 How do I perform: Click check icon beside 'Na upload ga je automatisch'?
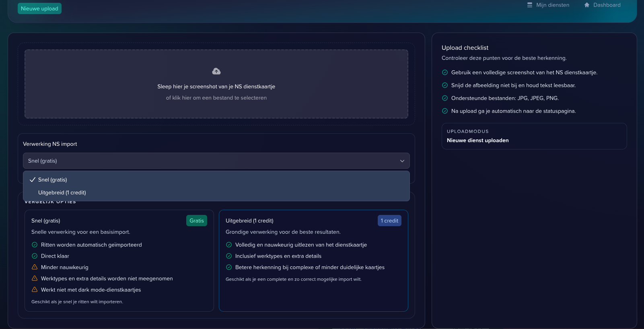[x=445, y=111]
